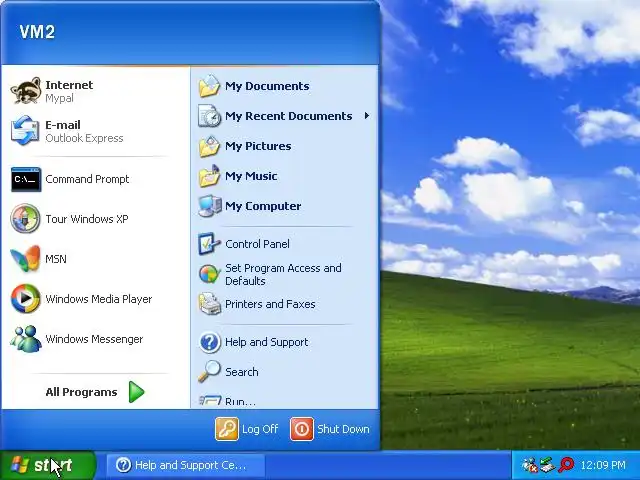Click the All Programs text

point(81,392)
